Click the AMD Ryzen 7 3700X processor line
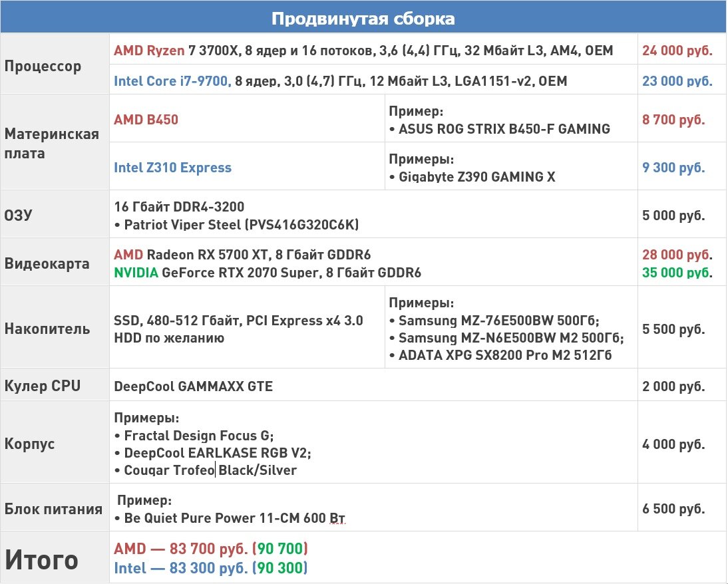The width and height of the screenshot is (728, 584). [363, 50]
